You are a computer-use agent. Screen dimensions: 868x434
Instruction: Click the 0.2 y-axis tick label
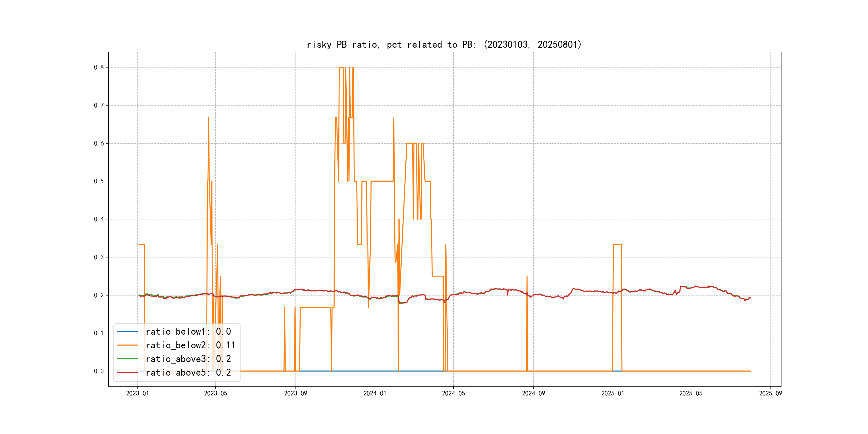[99, 295]
